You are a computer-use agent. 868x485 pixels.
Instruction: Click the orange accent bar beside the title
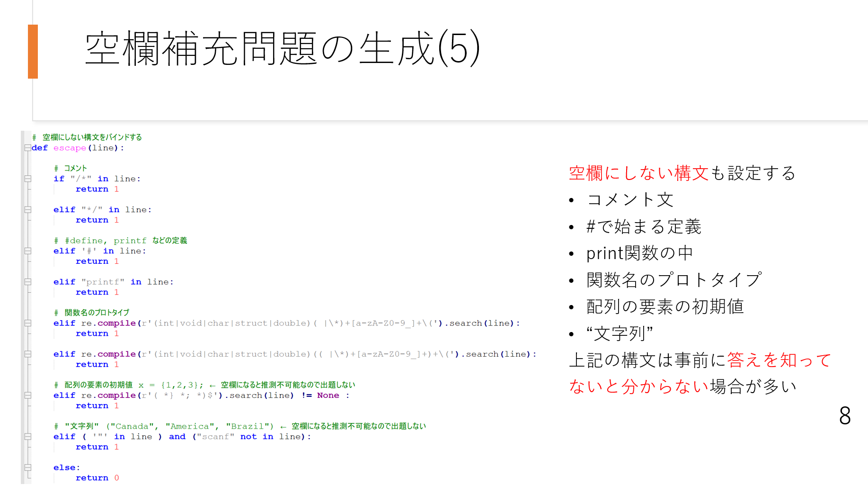pos(33,51)
